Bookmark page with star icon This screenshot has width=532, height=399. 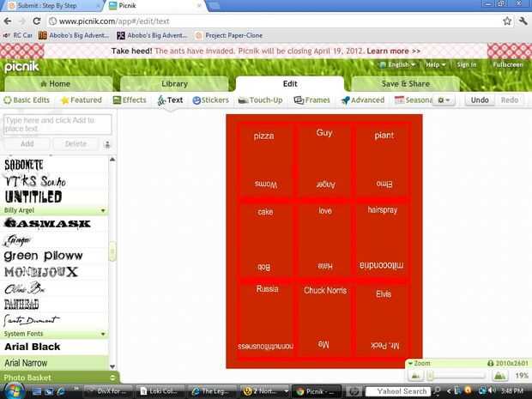pos(507,21)
